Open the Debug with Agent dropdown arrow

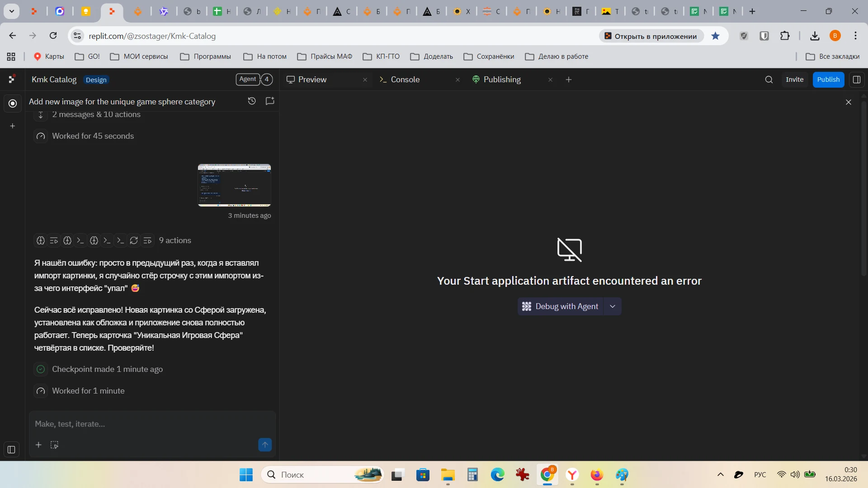pos(613,306)
